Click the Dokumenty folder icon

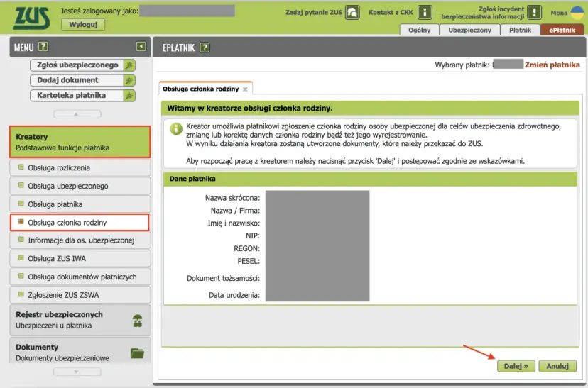coord(137,353)
